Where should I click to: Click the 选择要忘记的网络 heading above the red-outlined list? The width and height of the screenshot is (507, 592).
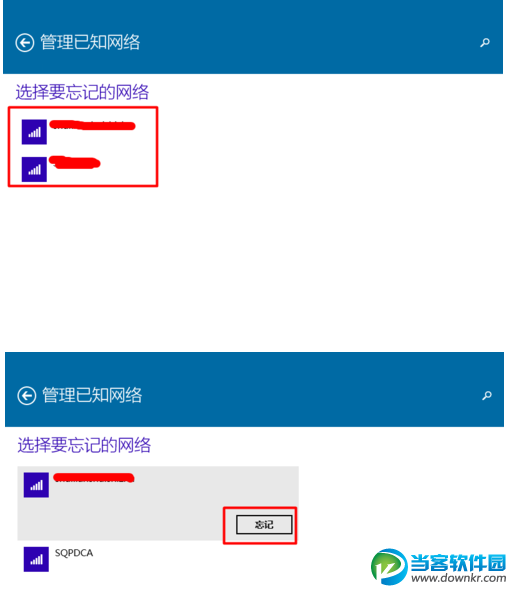(x=82, y=92)
